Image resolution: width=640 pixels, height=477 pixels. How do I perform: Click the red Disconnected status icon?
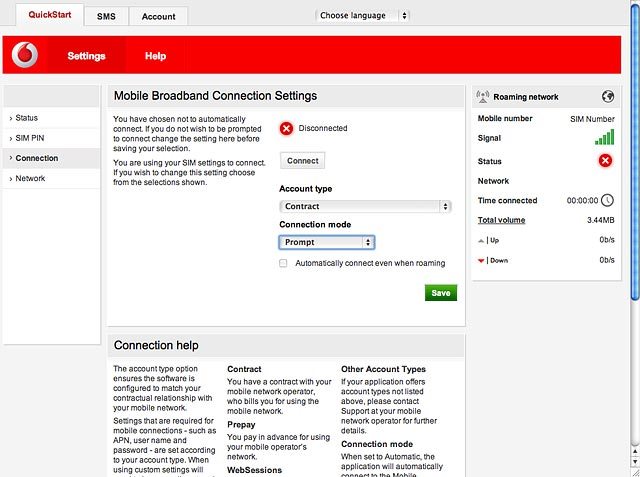287,129
